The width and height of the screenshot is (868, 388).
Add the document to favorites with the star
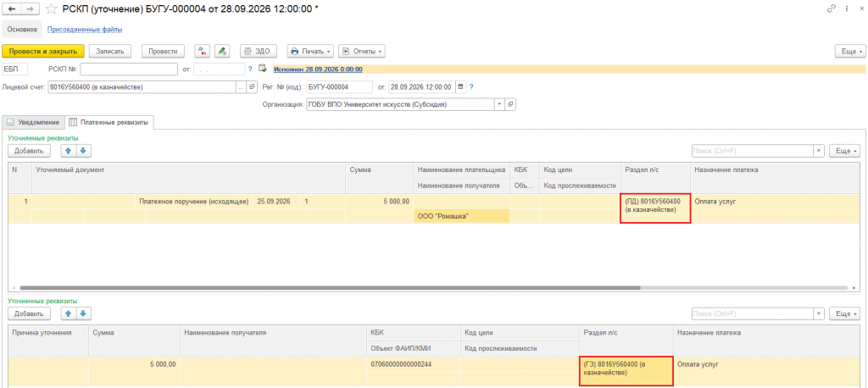pyautogui.click(x=51, y=8)
